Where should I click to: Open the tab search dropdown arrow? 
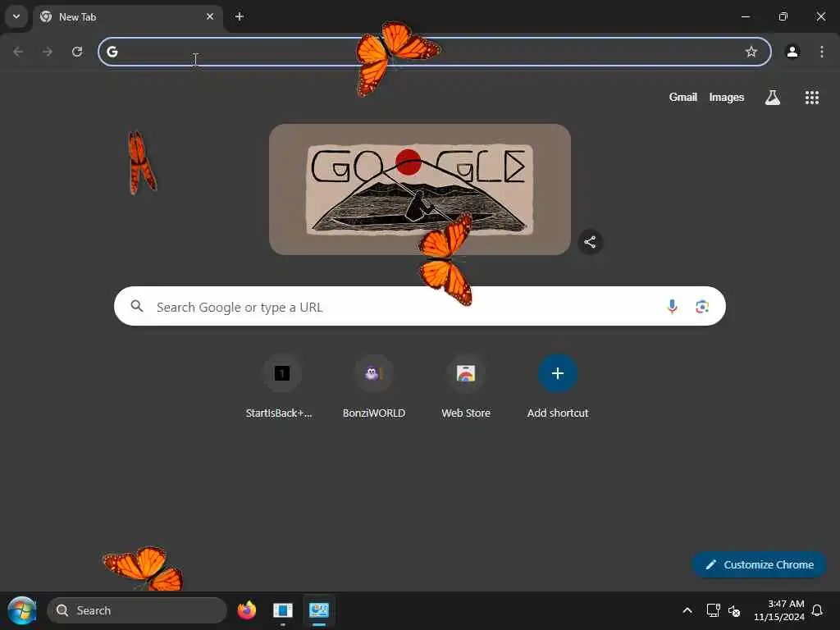pyautogui.click(x=16, y=16)
